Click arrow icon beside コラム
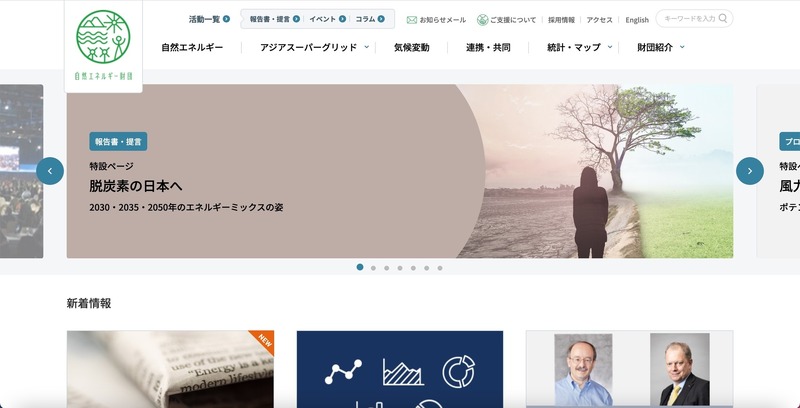 (381, 19)
